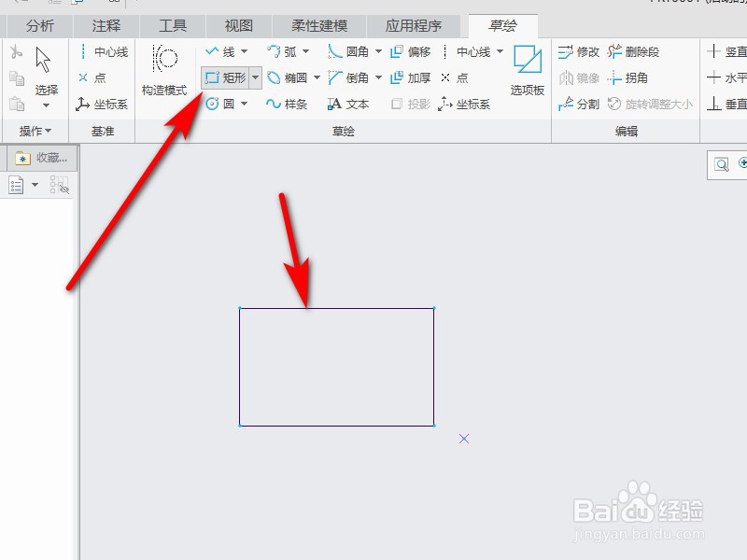Click the copy icon

(17, 77)
